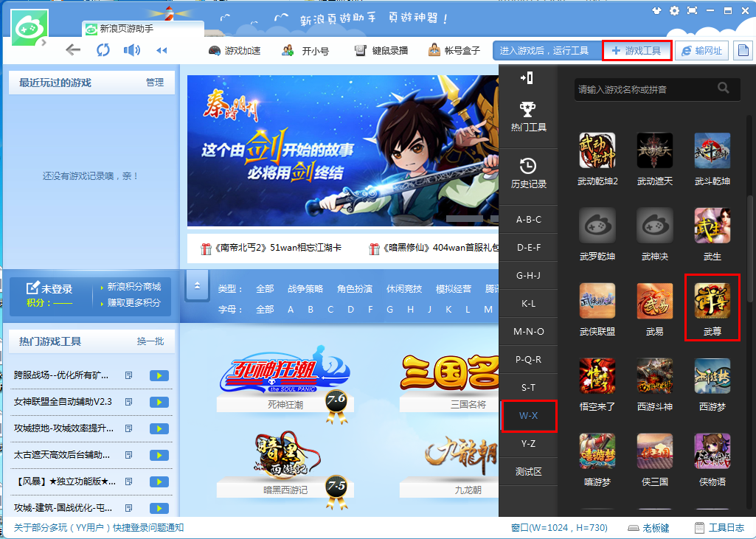
Task: Select the 角色扮演 type filter
Action: (354, 289)
